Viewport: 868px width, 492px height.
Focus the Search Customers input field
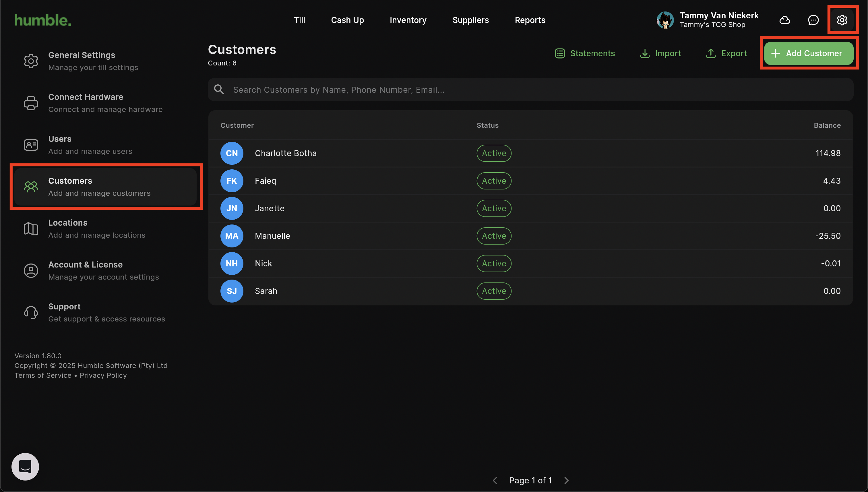540,90
